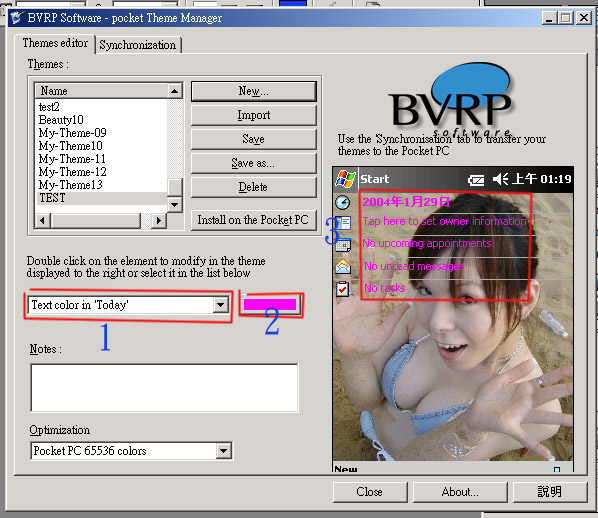The image size is (598, 518).
Task: Click the Name column header
Action: click(101, 91)
